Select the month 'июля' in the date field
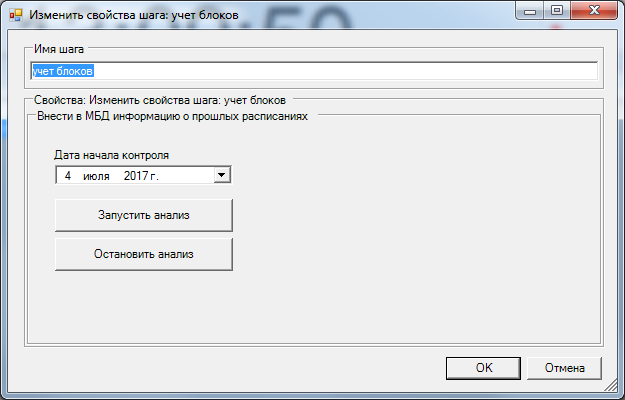 tap(96, 176)
